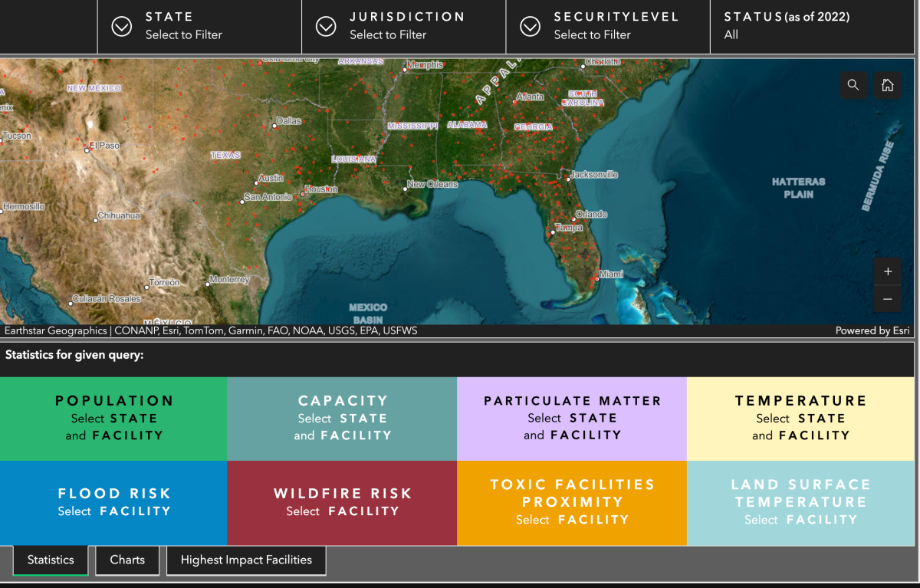Click the checkmark icon next to SECURITYLEVEL

(530, 27)
